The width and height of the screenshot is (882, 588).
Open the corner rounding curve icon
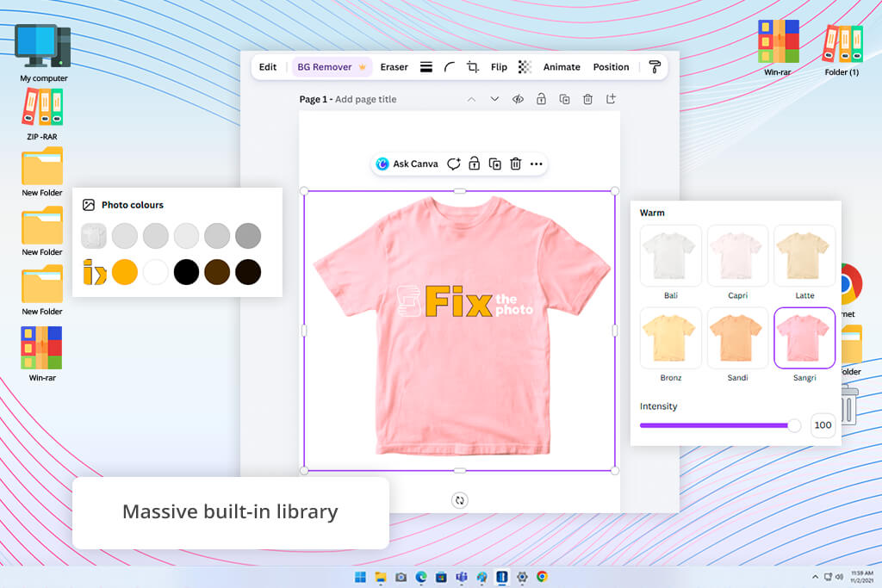pos(450,67)
